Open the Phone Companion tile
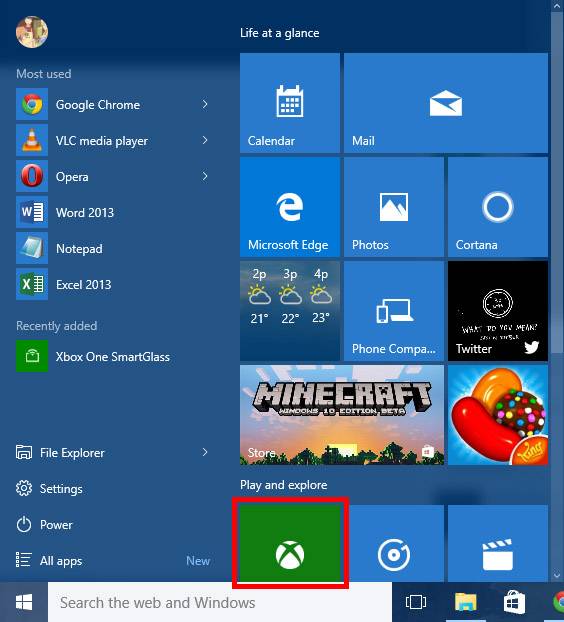564x622 pixels. [394, 311]
